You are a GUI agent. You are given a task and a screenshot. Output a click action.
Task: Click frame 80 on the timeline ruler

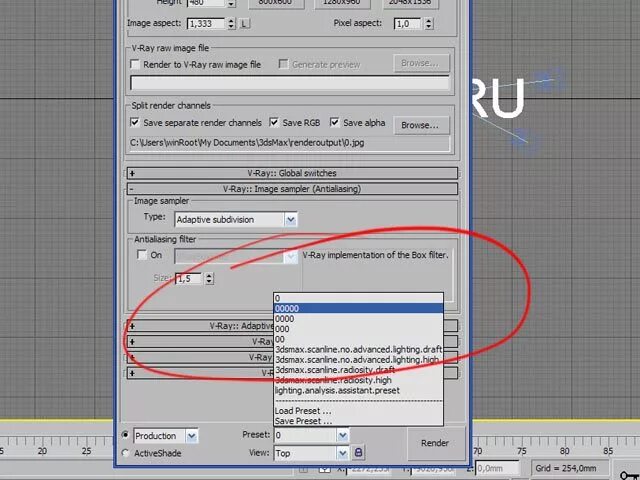(564, 451)
